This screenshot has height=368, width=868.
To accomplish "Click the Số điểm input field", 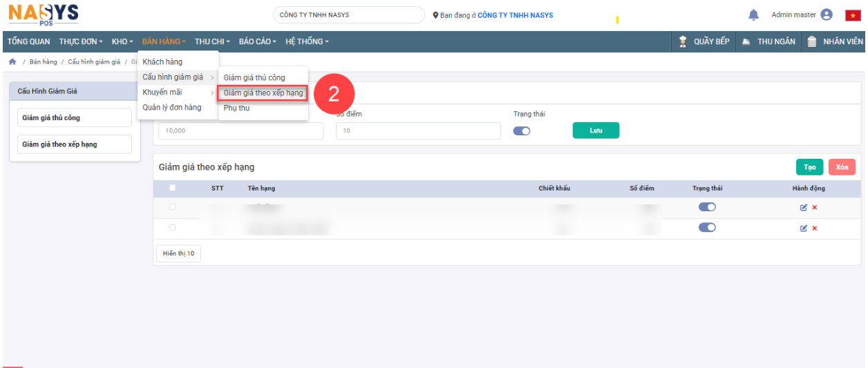I will coord(418,131).
